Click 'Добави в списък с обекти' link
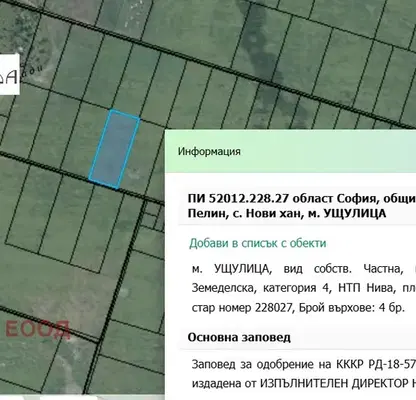The image size is (416, 400). pos(257,243)
